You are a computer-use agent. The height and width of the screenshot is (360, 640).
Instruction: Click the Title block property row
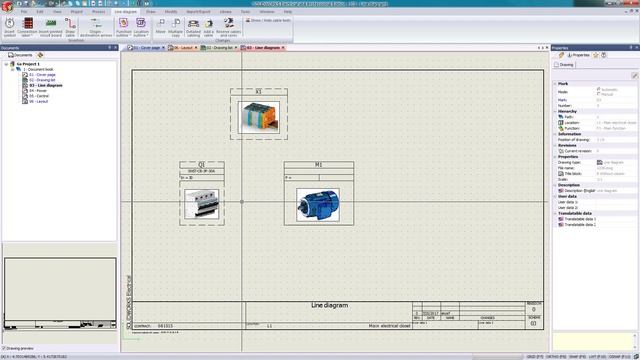coord(597,173)
